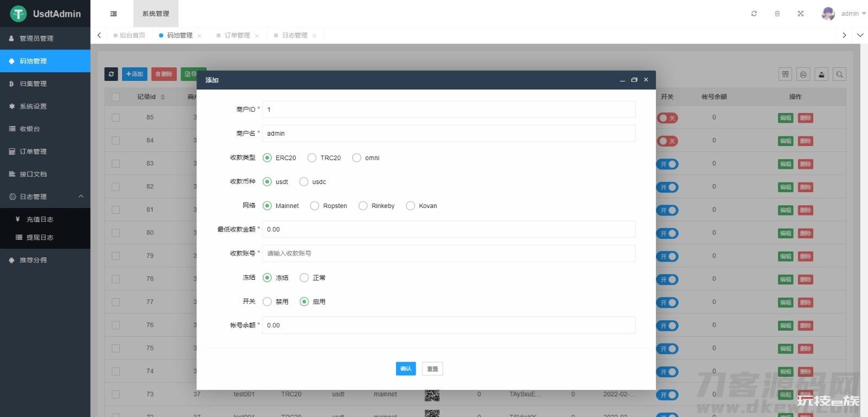Open 订单管理 in the sidebar
The image size is (868, 417).
[45, 151]
